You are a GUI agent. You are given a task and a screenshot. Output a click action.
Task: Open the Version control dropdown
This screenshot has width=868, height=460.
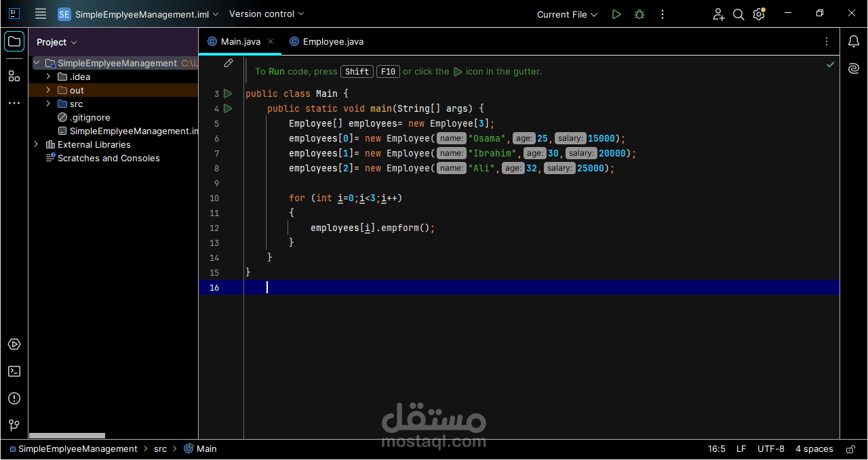click(267, 14)
